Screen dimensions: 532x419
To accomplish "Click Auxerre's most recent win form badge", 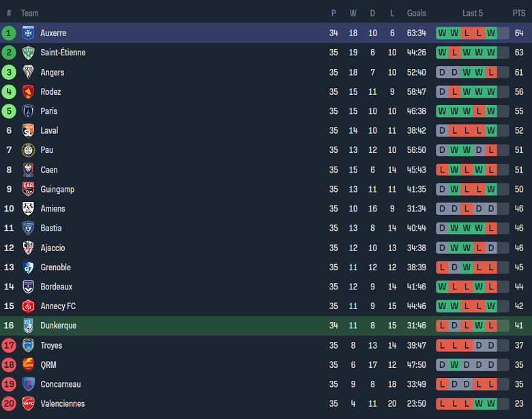I will coord(491,33).
